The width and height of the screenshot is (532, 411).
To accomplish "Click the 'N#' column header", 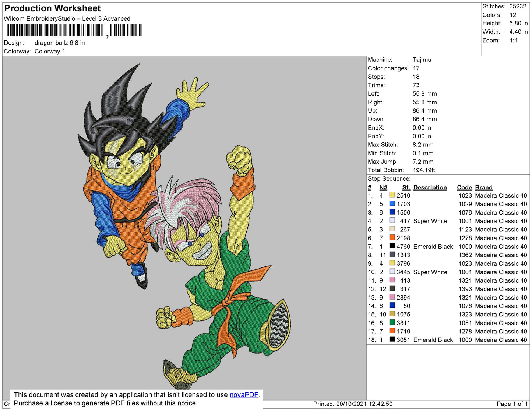I will [x=383, y=187].
